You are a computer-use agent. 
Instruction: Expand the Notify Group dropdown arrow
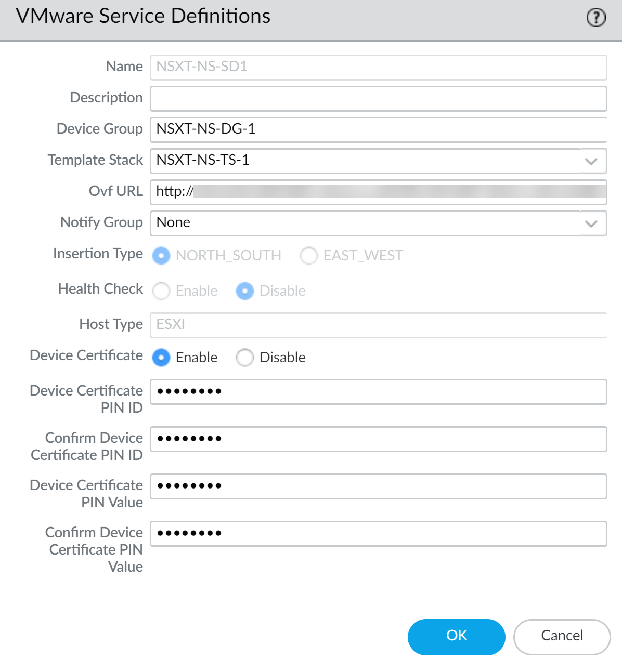pyautogui.click(x=591, y=223)
